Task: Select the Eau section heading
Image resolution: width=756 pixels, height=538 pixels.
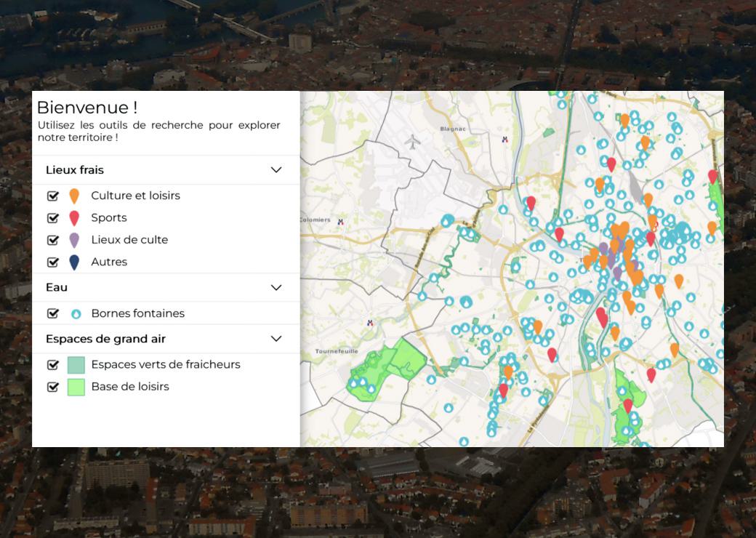Action: (57, 287)
